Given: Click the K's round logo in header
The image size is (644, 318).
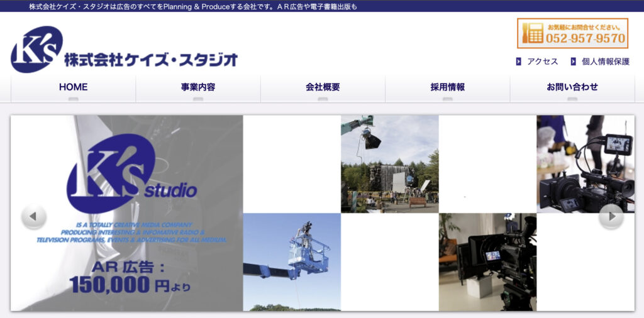Looking at the screenshot, I should [36, 49].
